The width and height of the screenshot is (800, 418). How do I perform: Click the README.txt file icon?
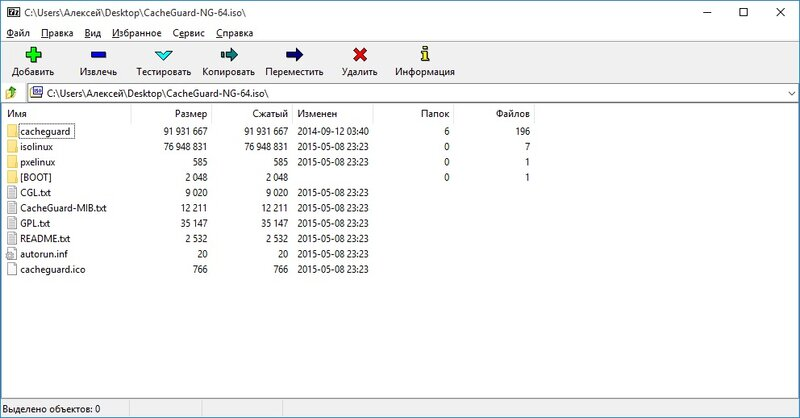pos(12,238)
